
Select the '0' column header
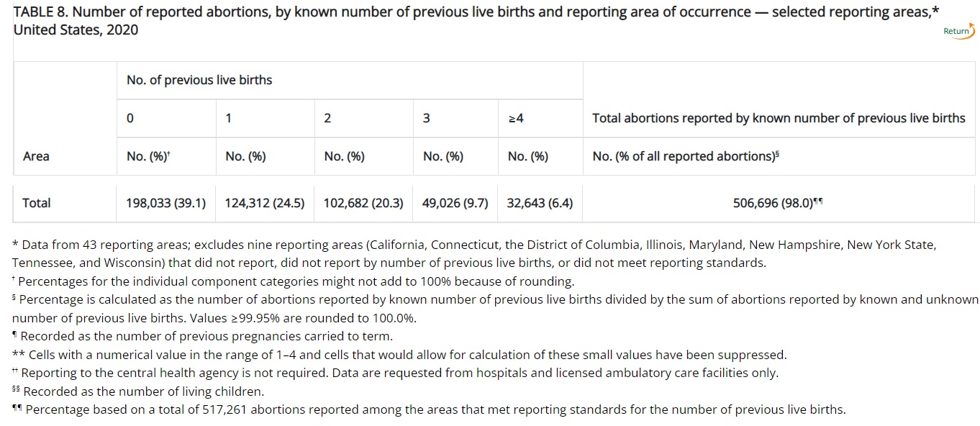[x=130, y=117]
